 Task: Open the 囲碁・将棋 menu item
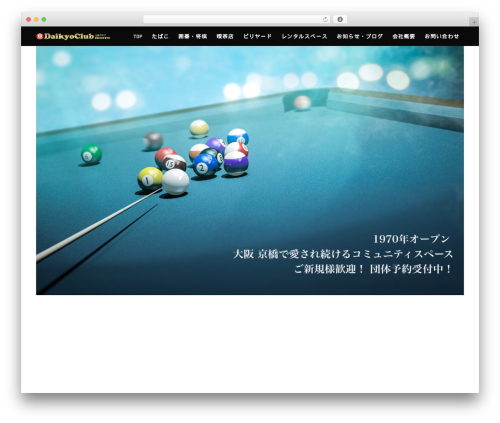click(193, 36)
